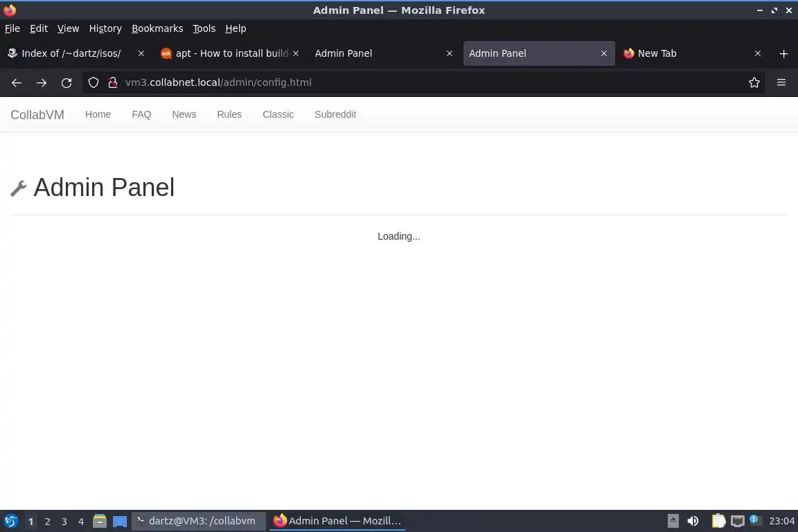Click the removable media eject tray icon
Screen dimensions: 798x532
pos(673,521)
